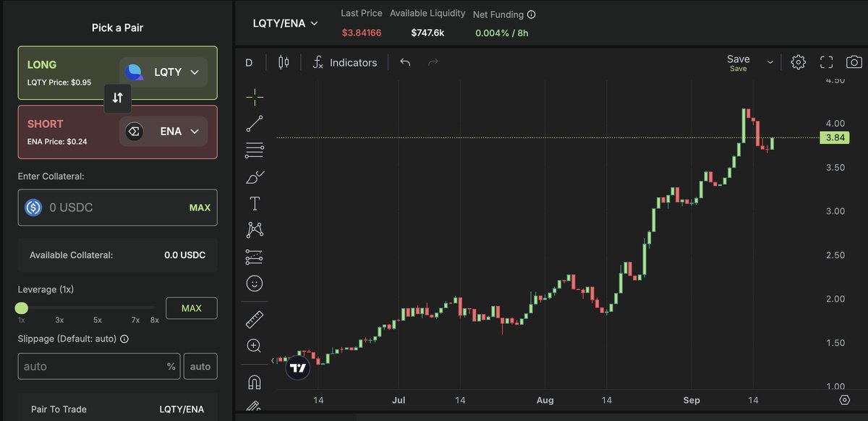Open the LQTY long token dropdown

[x=163, y=72]
